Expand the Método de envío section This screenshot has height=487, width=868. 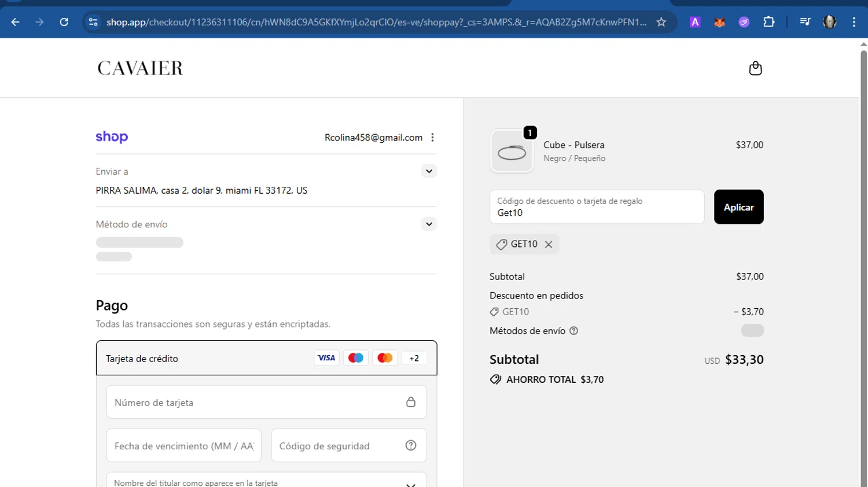point(429,224)
